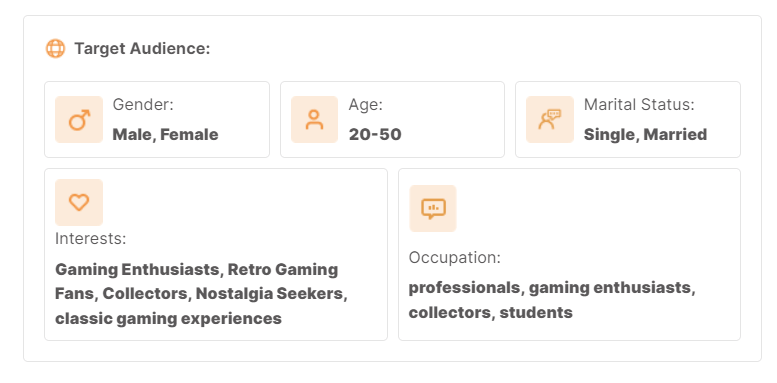Click the Gaming Enthusiasts, Retro Gaming text
The width and height of the screenshot is (777, 383).
[x=197, y=270]
